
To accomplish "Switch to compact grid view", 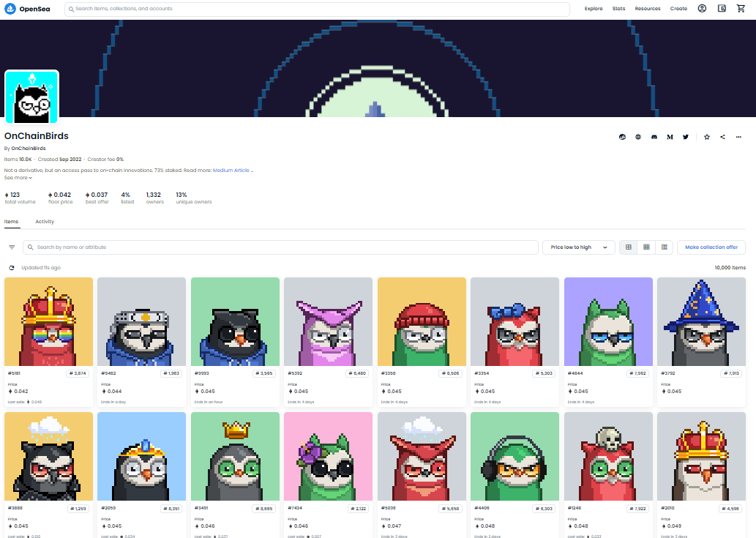I will 646,247.
